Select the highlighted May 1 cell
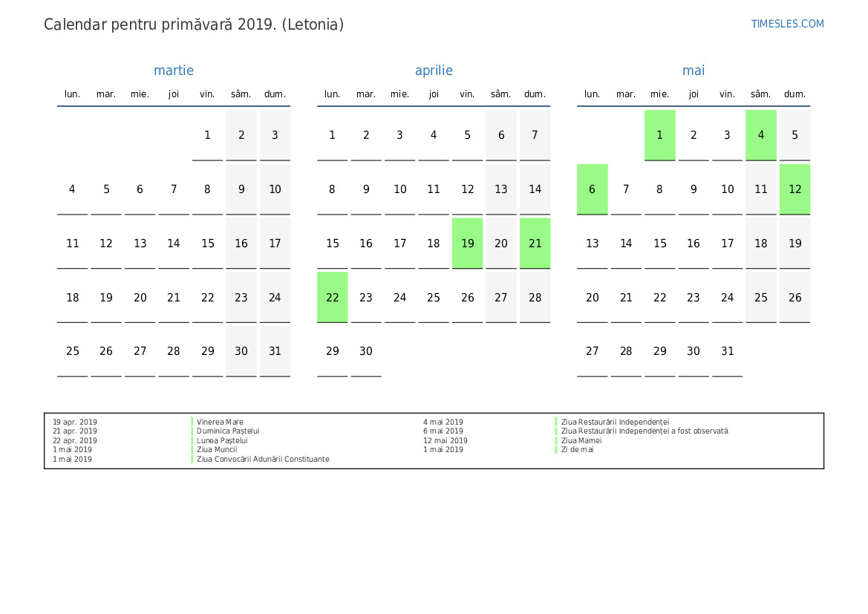 659,135
